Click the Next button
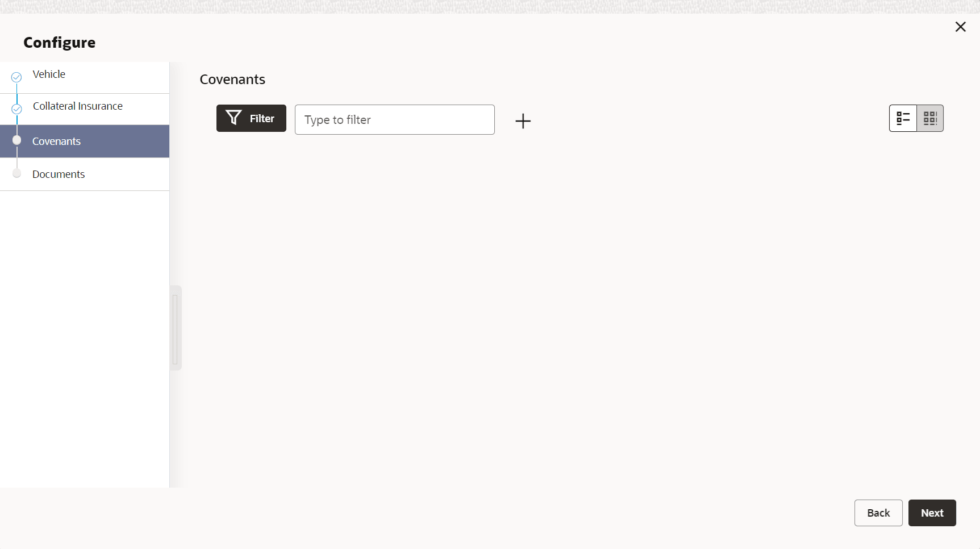This screenshot has width=980, height=549. 932,513
